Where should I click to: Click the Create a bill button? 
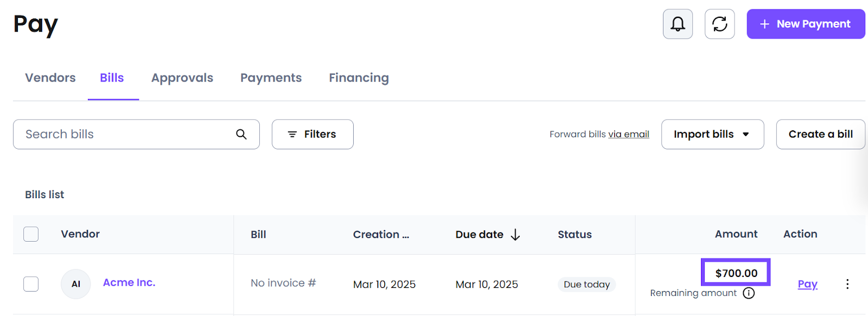(x=820, y=134)
